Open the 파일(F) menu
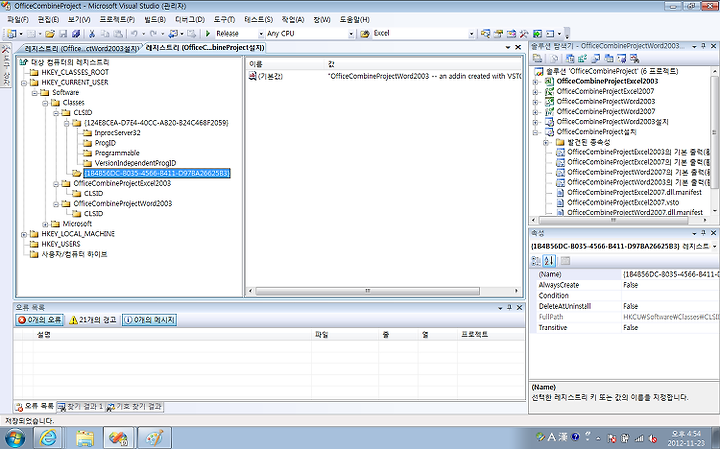This screenshot has width=720, height=449. coord(18,19)
